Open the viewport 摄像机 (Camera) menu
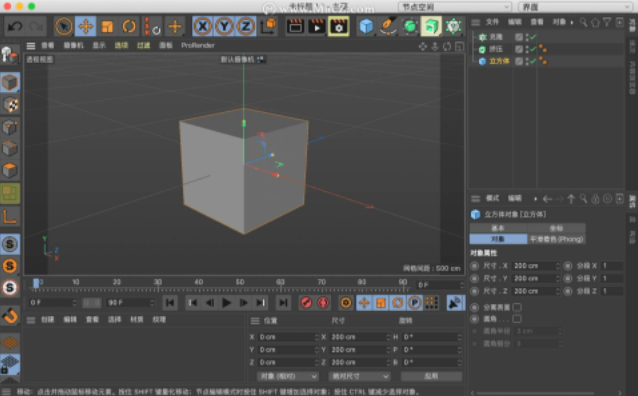638x396 pixels. [x=73, y=46]
